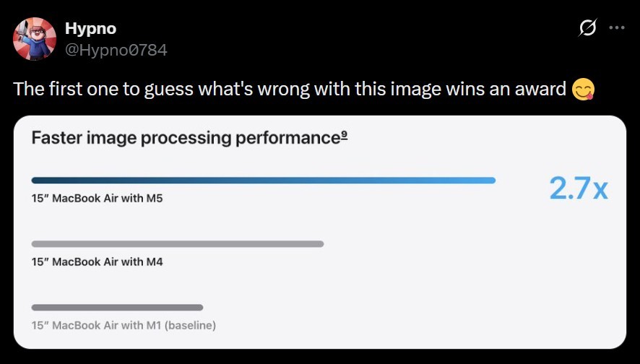Click the yummy face emoji in tweet
The height and width of the screenshot is (364, 640).
click(583, 90)
